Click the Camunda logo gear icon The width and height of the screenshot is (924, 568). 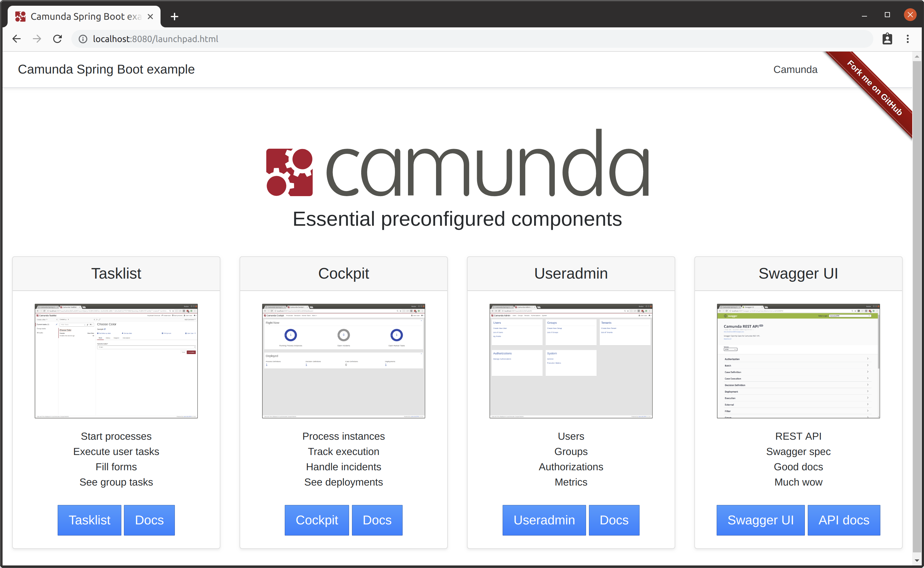click(x=289, y=173)
